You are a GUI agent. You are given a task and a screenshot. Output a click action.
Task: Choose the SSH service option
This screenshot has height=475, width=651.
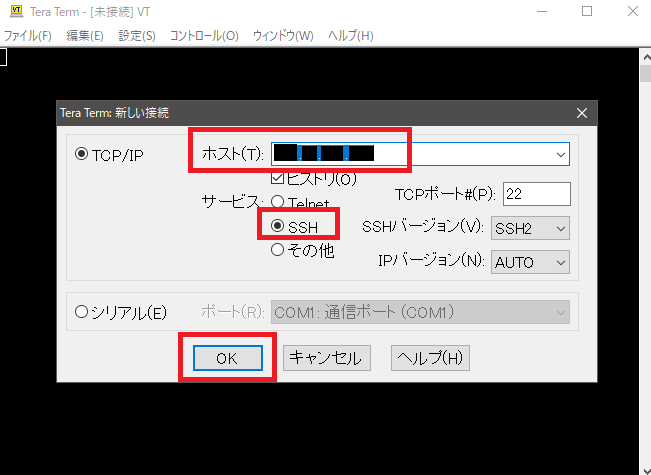tap(277, 226)
